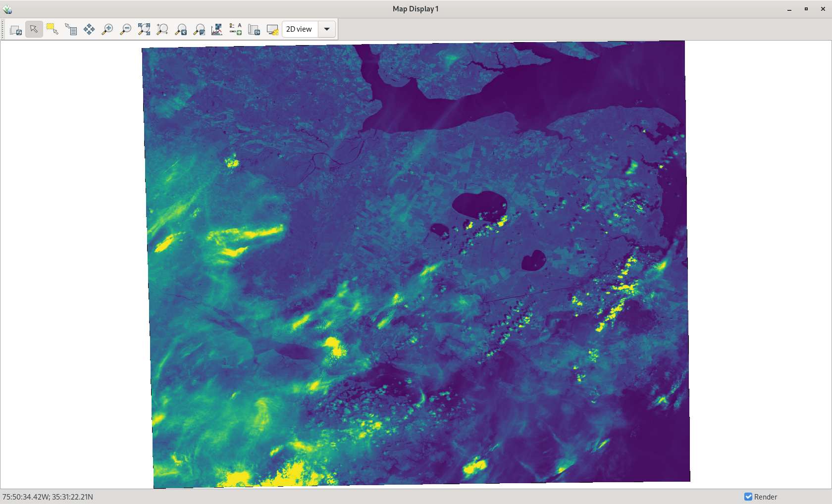The width and height of the screenshot is (832, 504).
Task: Save display to file
Action: pyautogui.click(x=254, y=30)
